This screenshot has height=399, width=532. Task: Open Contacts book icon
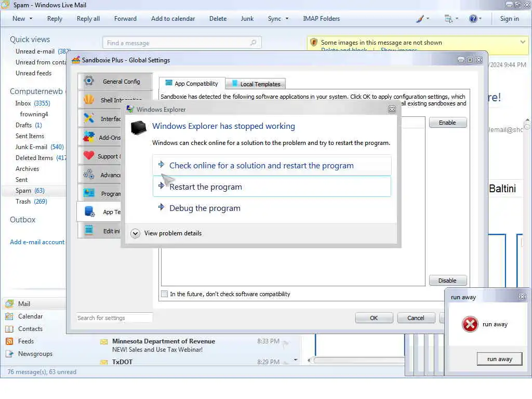tap(9, 329)
